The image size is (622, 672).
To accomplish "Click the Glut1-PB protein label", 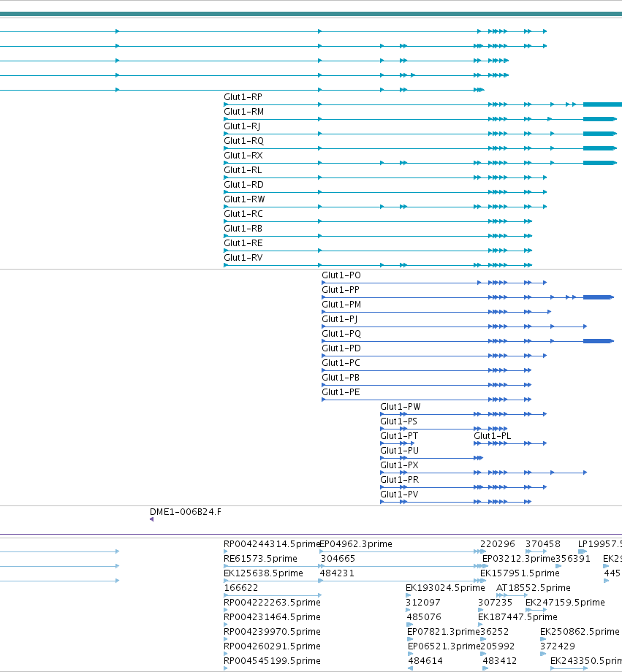I will point(341,377).
